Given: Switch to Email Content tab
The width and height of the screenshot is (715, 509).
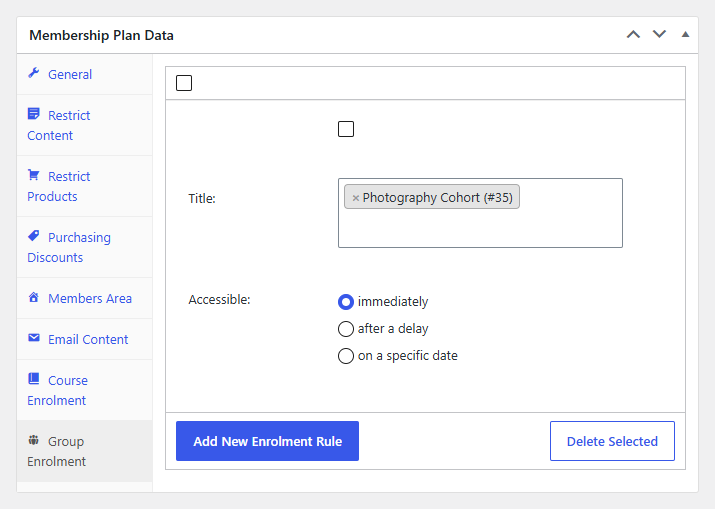Looking at the screenshot, I should 84,339.
